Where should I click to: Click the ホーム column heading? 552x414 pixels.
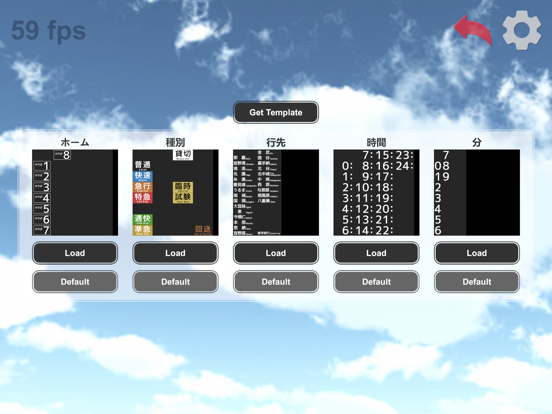click(75, 142)
